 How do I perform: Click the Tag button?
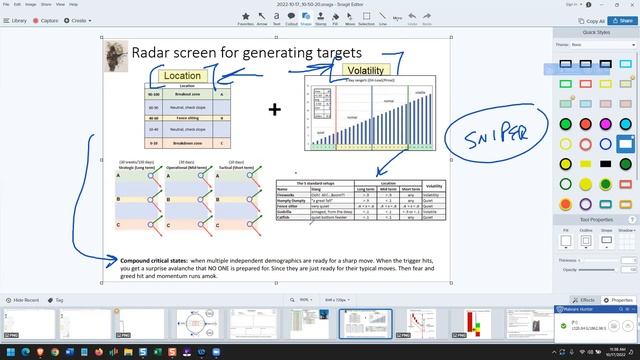click(55, 300)
